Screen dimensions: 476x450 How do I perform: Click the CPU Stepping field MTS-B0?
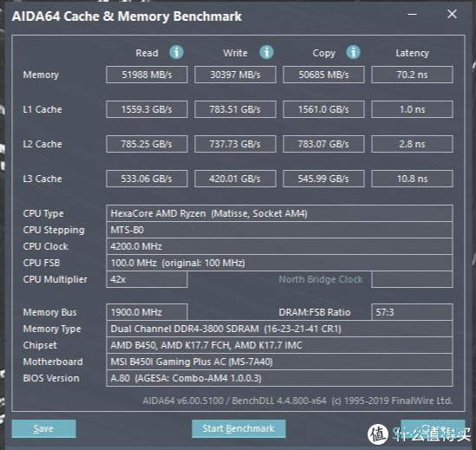(x=279, y=230)
